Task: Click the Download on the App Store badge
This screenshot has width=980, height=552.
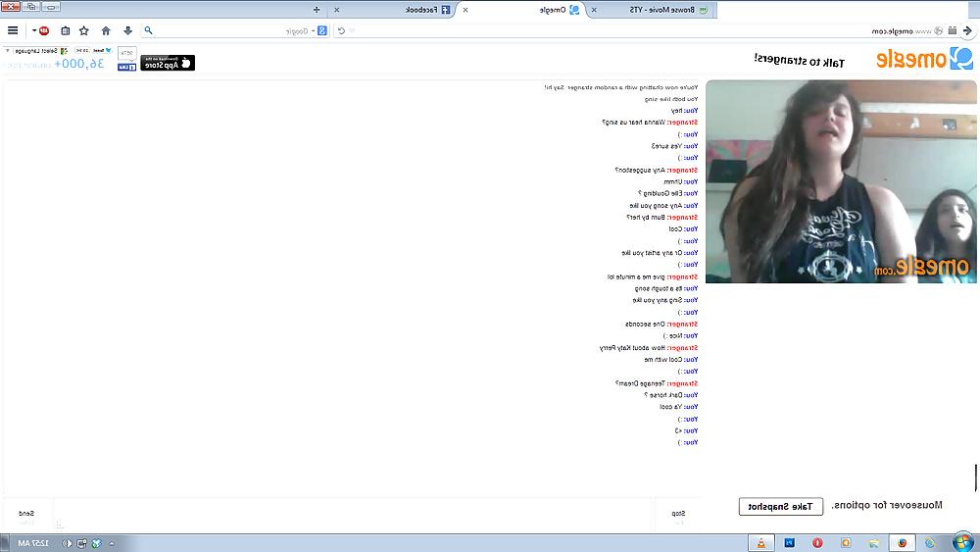Action: 168,63
